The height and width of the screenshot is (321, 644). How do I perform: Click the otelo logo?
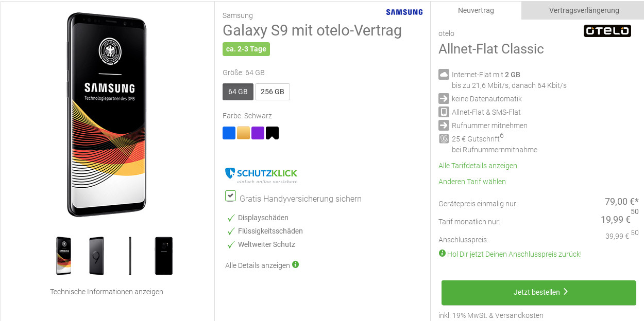point(607,31)
